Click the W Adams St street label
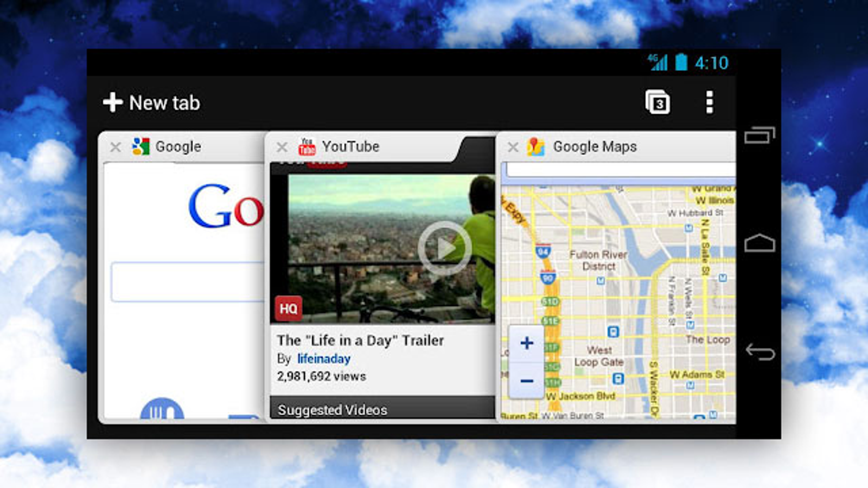 697,375
